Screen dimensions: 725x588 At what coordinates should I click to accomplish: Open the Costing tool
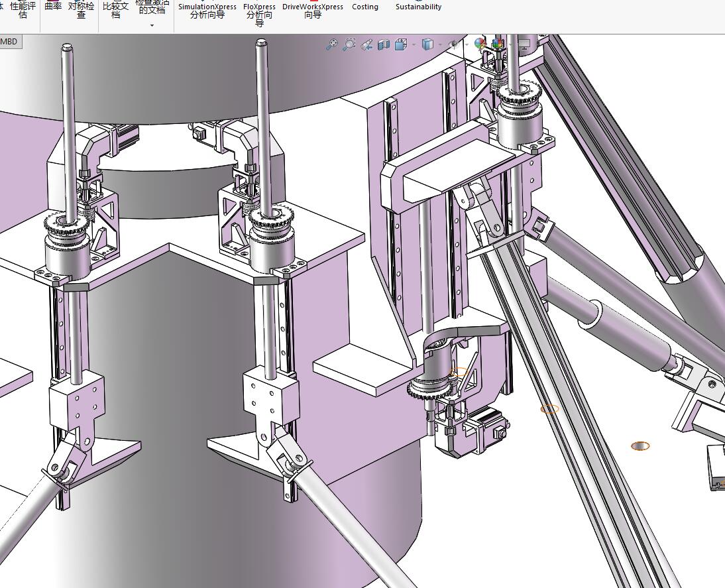[364, 7]
